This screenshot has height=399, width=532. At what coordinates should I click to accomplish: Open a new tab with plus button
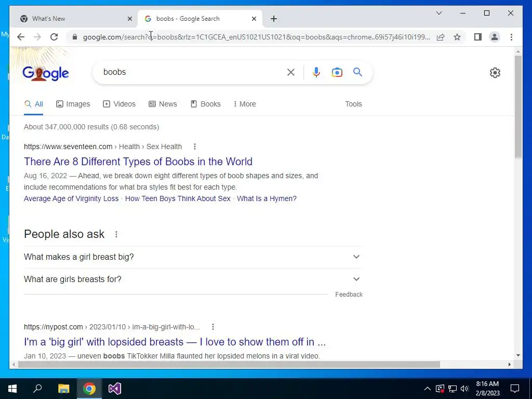[x=274, y=19]
